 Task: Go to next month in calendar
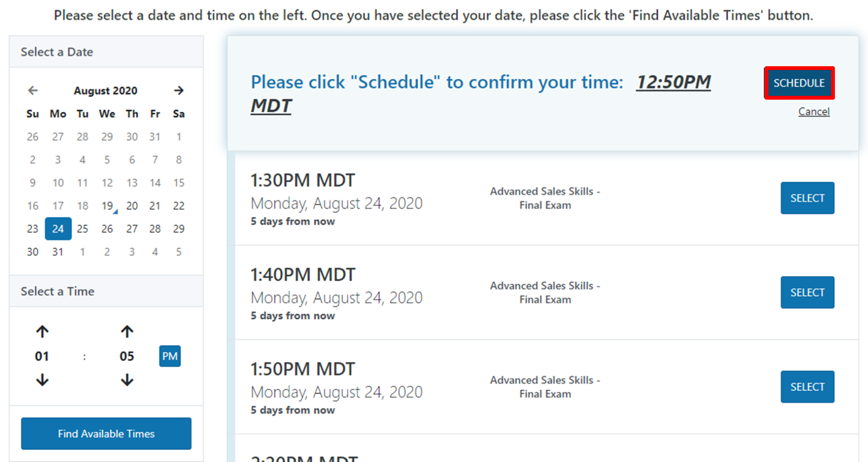(179, 90)
